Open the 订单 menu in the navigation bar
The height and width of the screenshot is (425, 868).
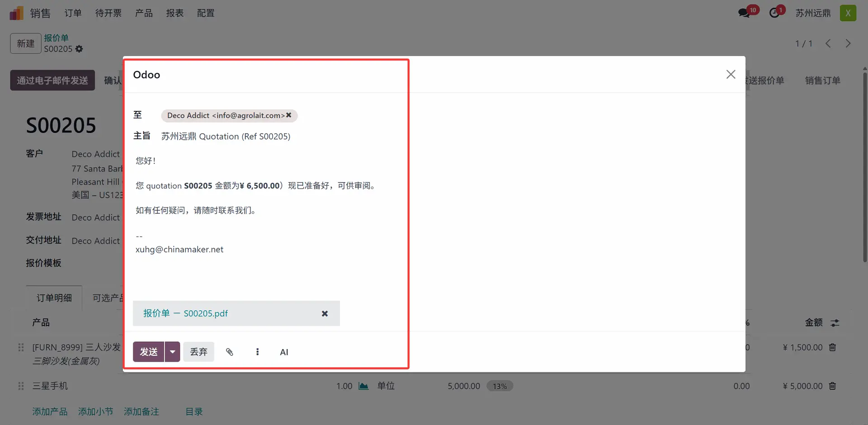tap(73, 13)
